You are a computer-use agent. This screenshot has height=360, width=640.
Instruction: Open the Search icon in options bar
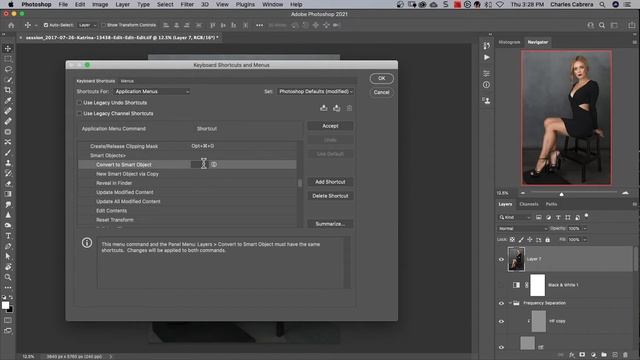pyautogui.click(x=602, y=25)
